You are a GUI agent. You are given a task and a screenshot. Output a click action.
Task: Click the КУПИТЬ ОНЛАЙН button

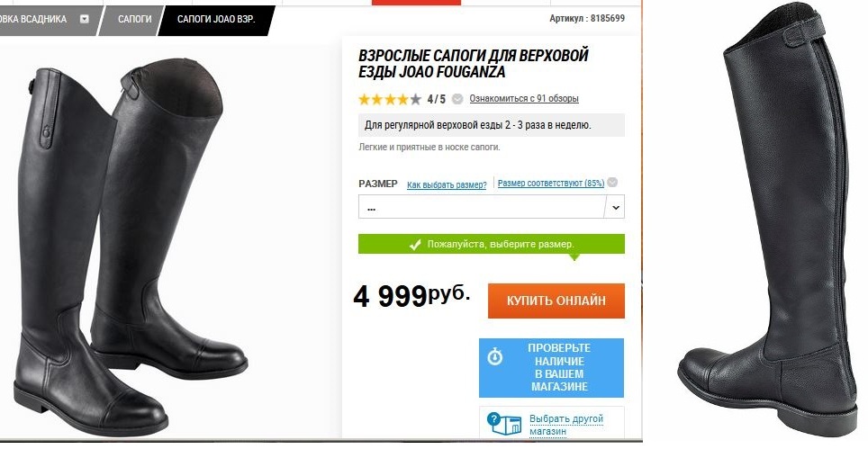click(x=556, y=301)
